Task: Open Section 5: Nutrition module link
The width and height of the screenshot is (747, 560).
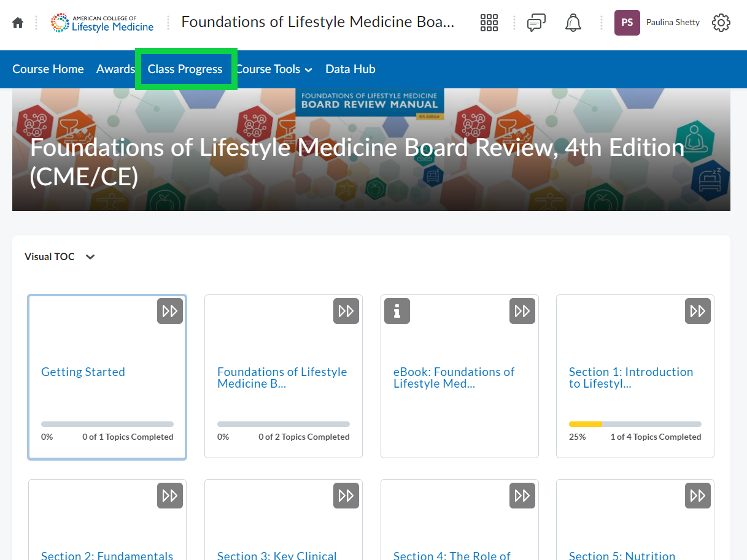Action: pos(622,555)
